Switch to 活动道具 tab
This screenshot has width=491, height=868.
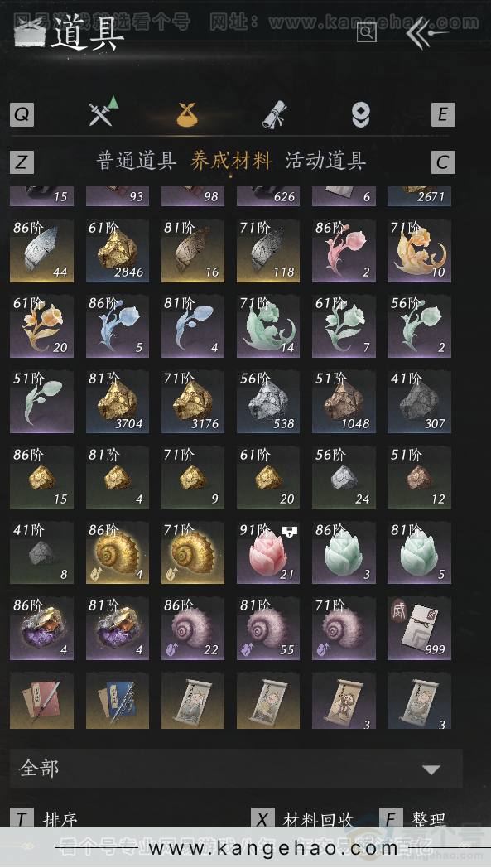325,161
